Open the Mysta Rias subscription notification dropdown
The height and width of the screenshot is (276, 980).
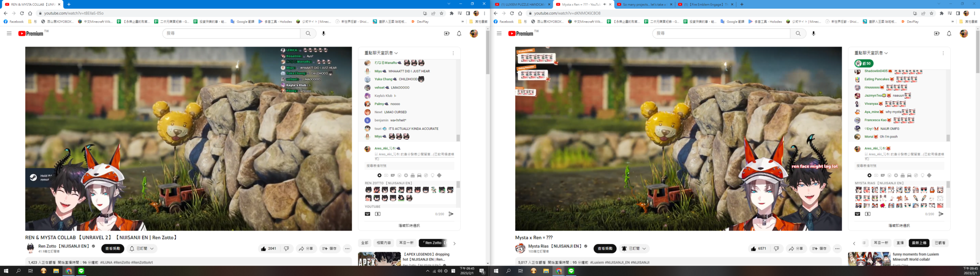635,249
